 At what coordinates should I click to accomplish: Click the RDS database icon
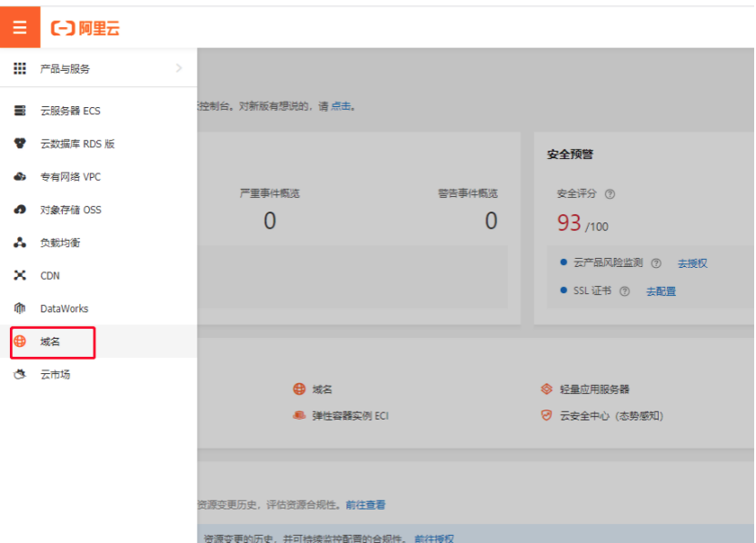point(20,143)
